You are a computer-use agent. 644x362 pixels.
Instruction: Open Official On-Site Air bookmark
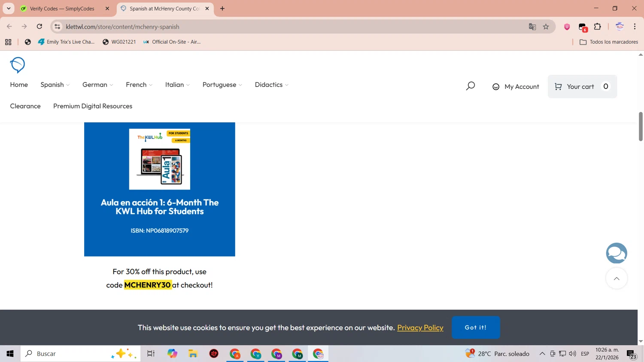click(x=172, y=42)
